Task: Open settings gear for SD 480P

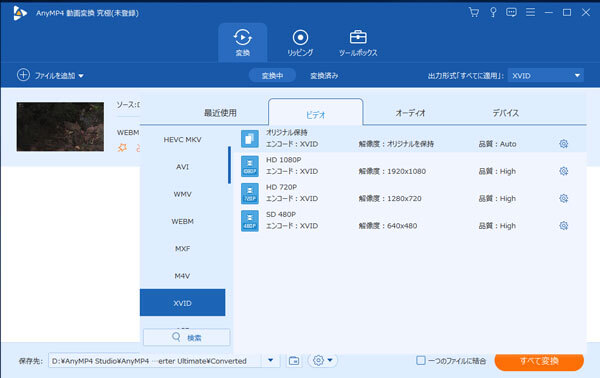Action: point(564,226)
